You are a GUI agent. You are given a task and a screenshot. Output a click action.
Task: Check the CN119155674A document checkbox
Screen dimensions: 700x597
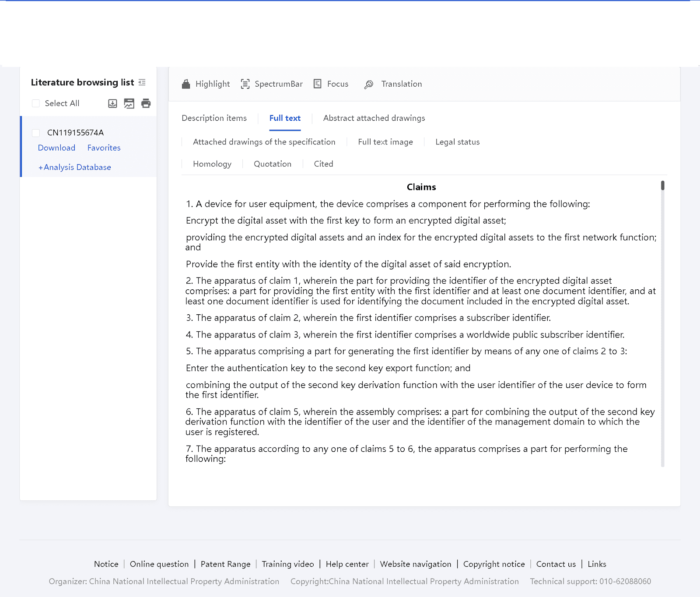pyautogui.click(x=36, y=132)
